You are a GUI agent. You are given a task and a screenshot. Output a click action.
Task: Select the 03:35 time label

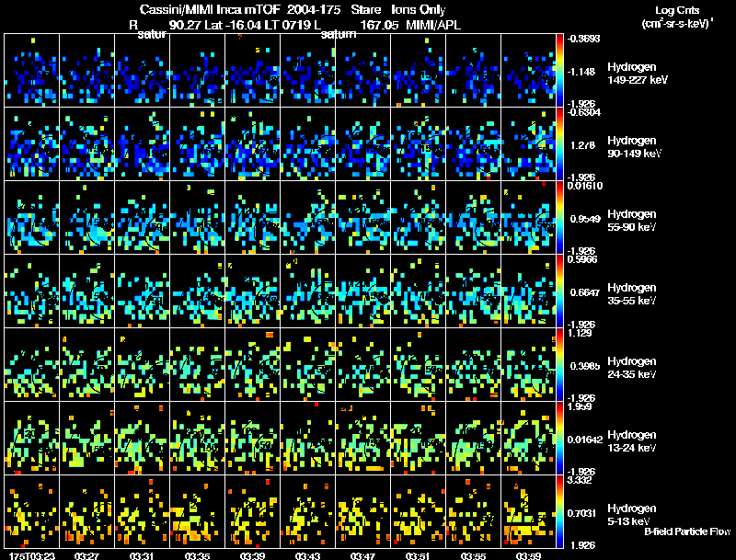[197, 555]
